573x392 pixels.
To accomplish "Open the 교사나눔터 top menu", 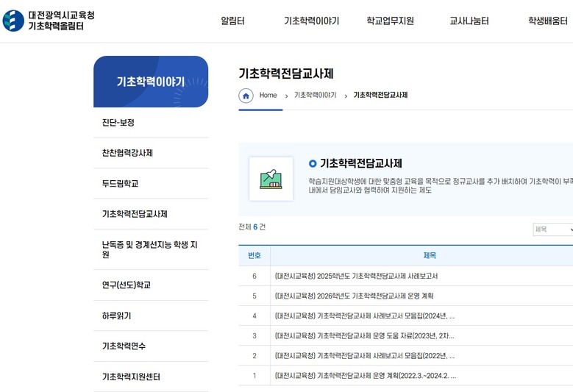I will tap(469, 21).
